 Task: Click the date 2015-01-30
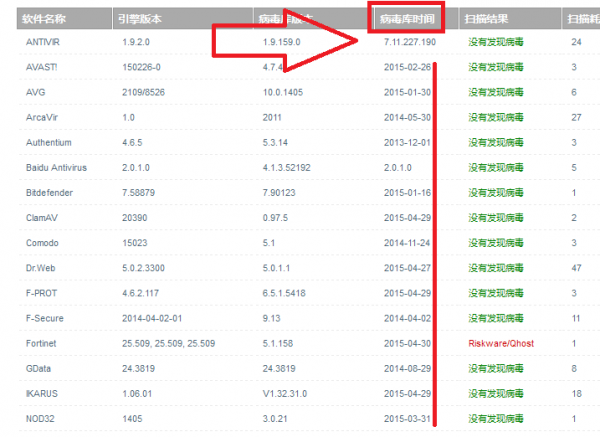click(408, 92)
